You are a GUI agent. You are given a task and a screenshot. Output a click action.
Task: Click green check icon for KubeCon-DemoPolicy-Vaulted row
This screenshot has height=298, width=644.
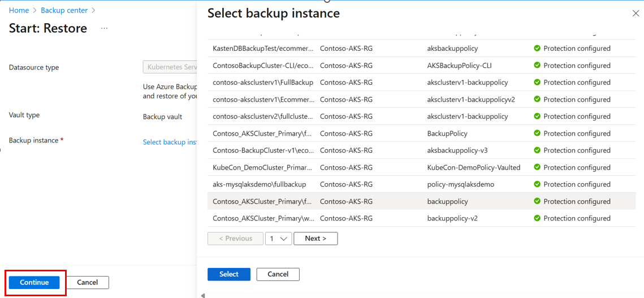pos(537,167)
